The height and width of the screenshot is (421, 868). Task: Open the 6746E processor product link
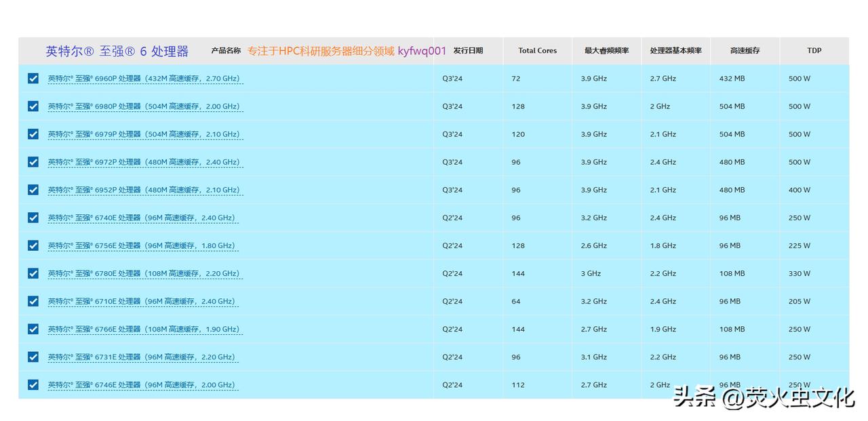click(x=143, y=384)
